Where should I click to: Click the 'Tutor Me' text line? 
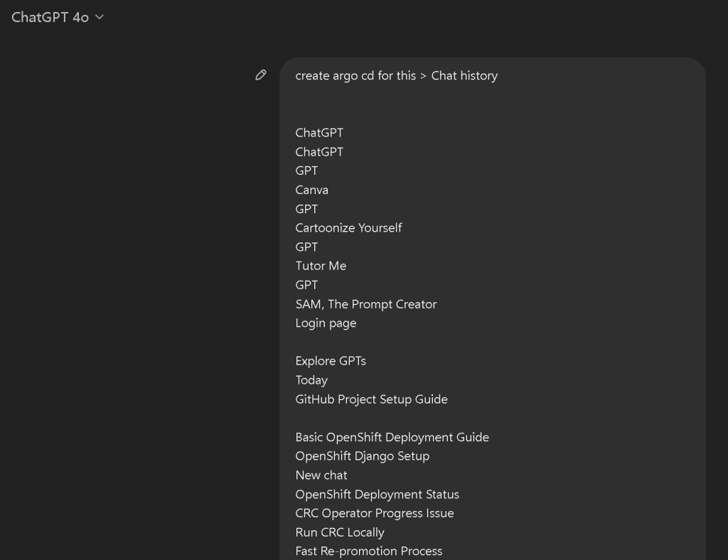[321, 266]
